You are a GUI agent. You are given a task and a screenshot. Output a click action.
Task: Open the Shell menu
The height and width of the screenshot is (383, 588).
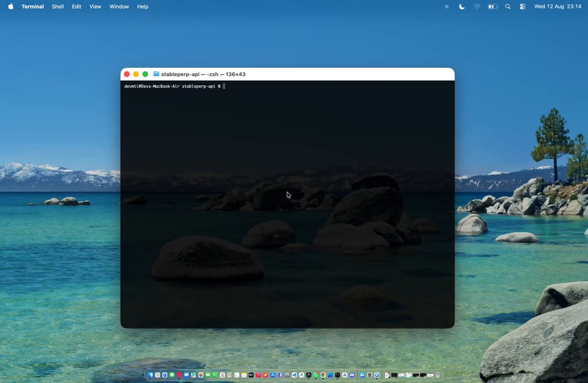(x=58, y=6)
